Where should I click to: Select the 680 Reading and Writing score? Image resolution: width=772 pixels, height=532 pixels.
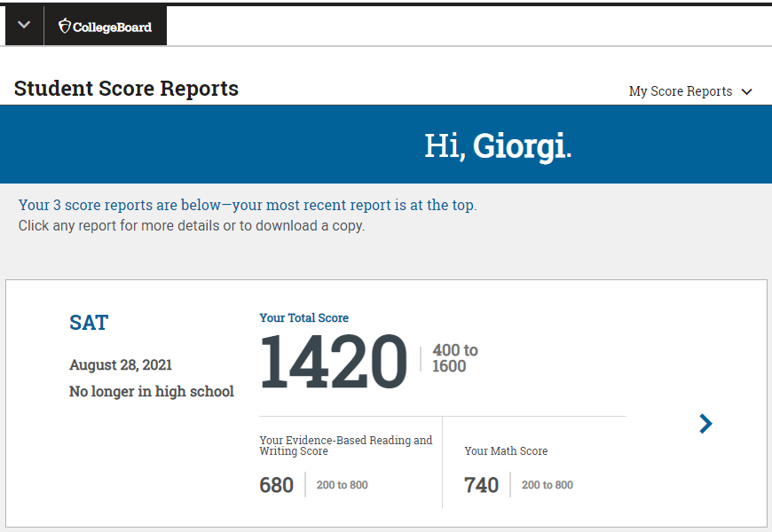276,485
